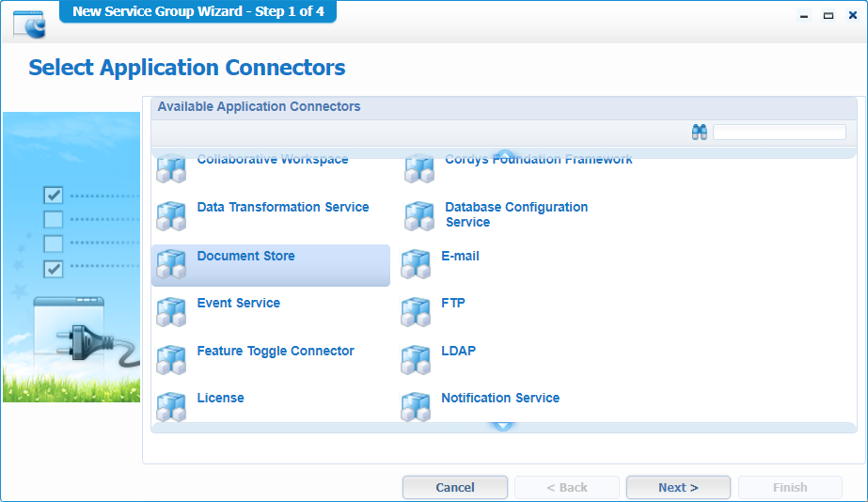This screenshot has width=868, height=502.
Task: Select the LDAP connector icon
Action: point(416,359)
